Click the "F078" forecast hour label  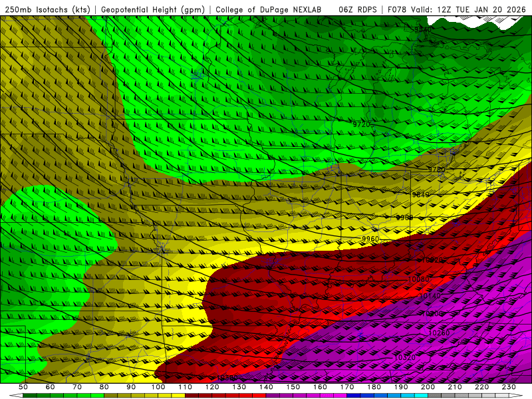pos(397,9)
